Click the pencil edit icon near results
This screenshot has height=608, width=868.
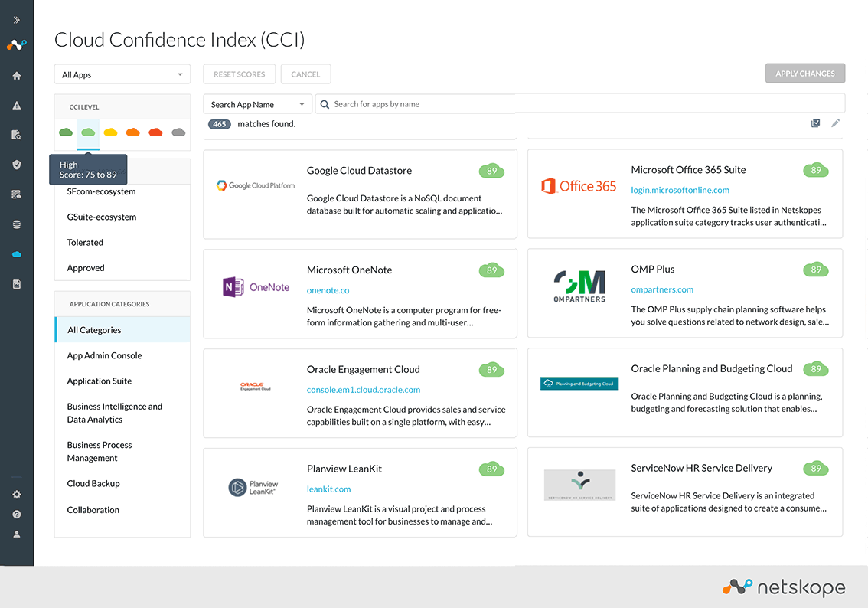point(835,123)
